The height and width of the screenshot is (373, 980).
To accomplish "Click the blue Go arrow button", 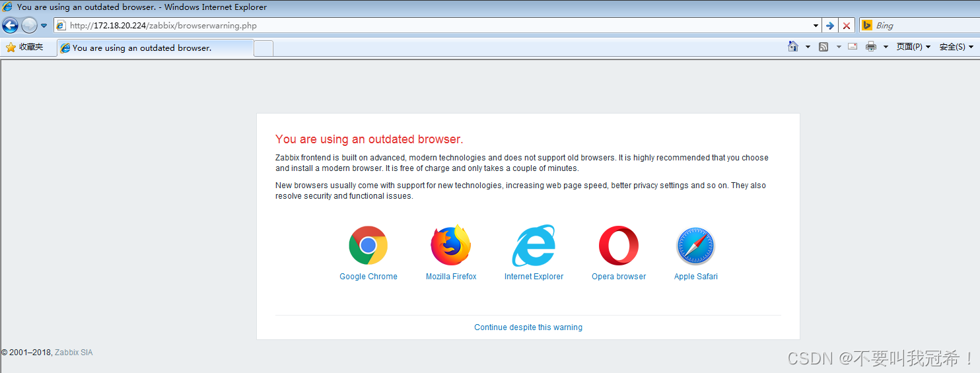I will 830,26.
